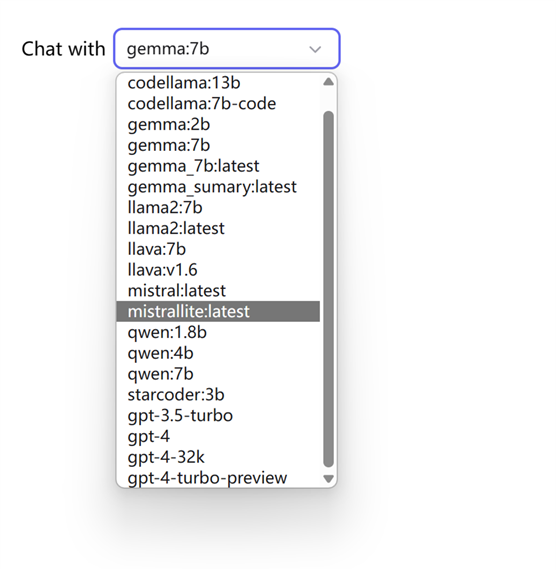Screen dimensions: 556x570
Task: Click the scrollbar up arrow
Action: click(x=328, y=82)
